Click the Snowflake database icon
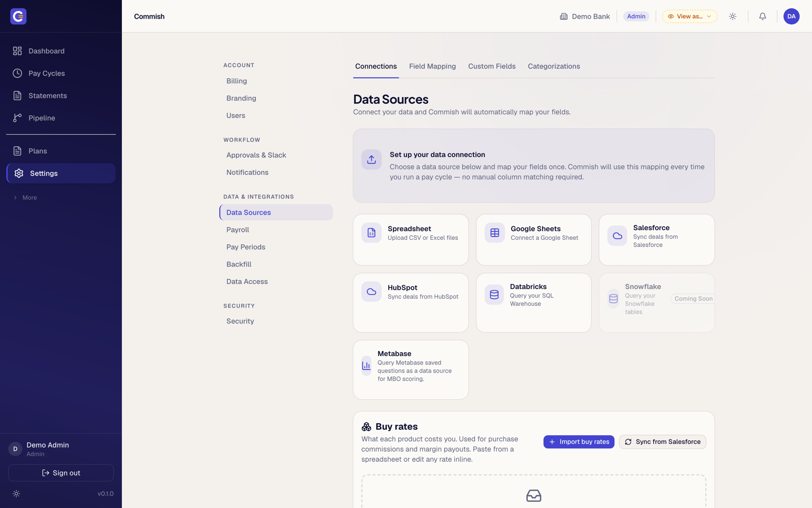Screen dimensions: 812x508 (613, 299)
